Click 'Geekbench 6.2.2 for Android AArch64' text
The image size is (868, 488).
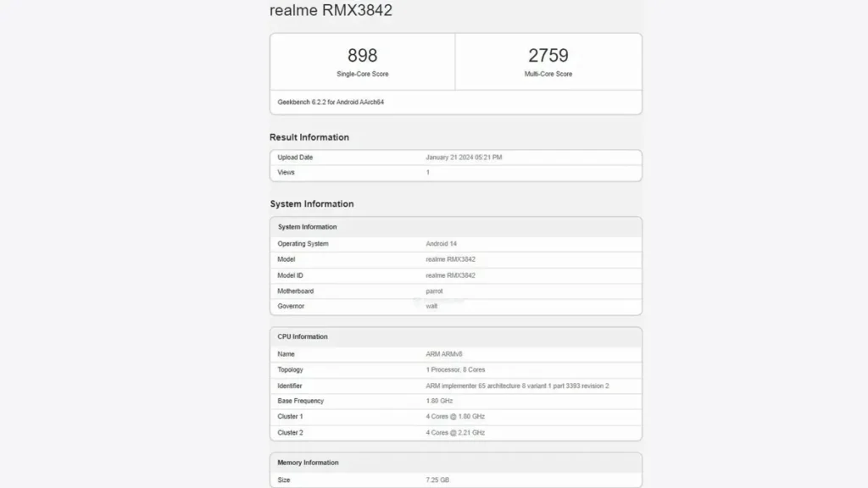331,103
